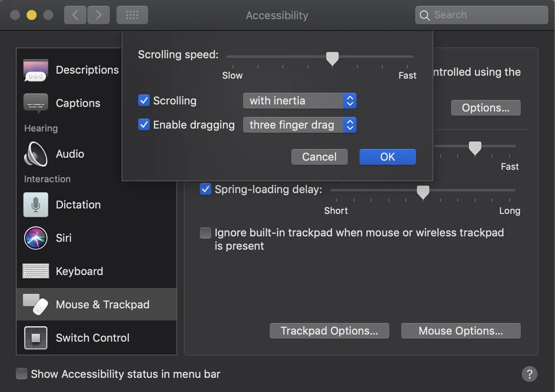The width and height of the screenshot is (555, 392).
Task: Select the Mouse & Trackpad icon
Action: [36, 305]
